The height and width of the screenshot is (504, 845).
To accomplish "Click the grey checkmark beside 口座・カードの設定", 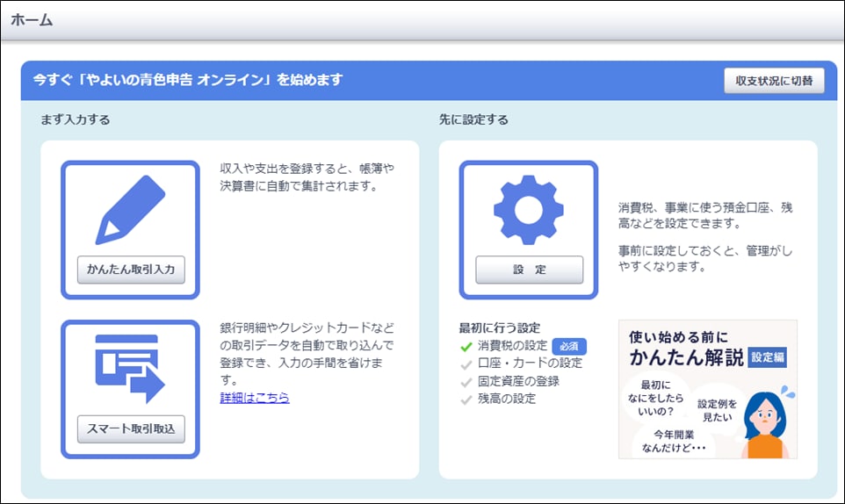I will pos(466,364).
